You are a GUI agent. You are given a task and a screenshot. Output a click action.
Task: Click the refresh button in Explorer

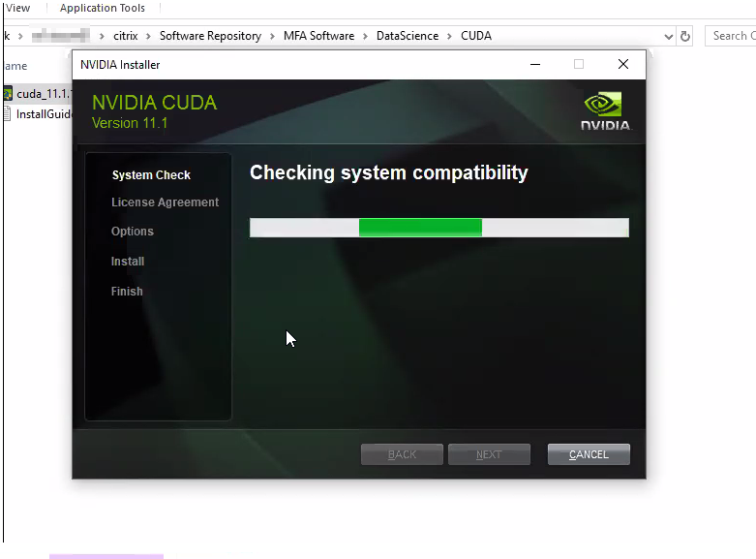685,36
